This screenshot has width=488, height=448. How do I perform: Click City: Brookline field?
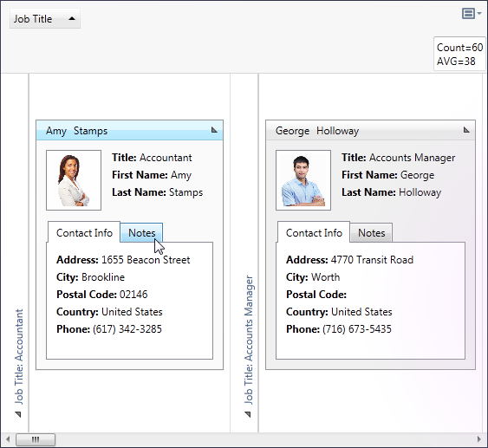90,277
